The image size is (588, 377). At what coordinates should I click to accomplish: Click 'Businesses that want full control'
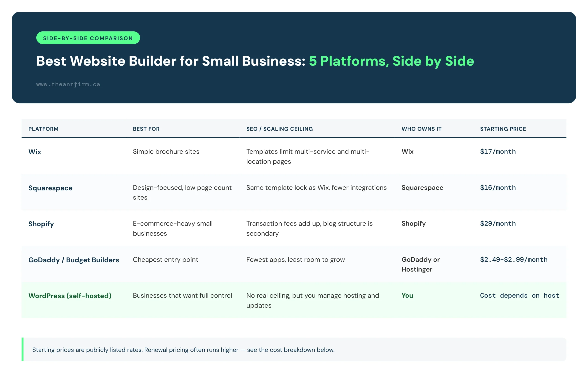[x=182, y=296]
